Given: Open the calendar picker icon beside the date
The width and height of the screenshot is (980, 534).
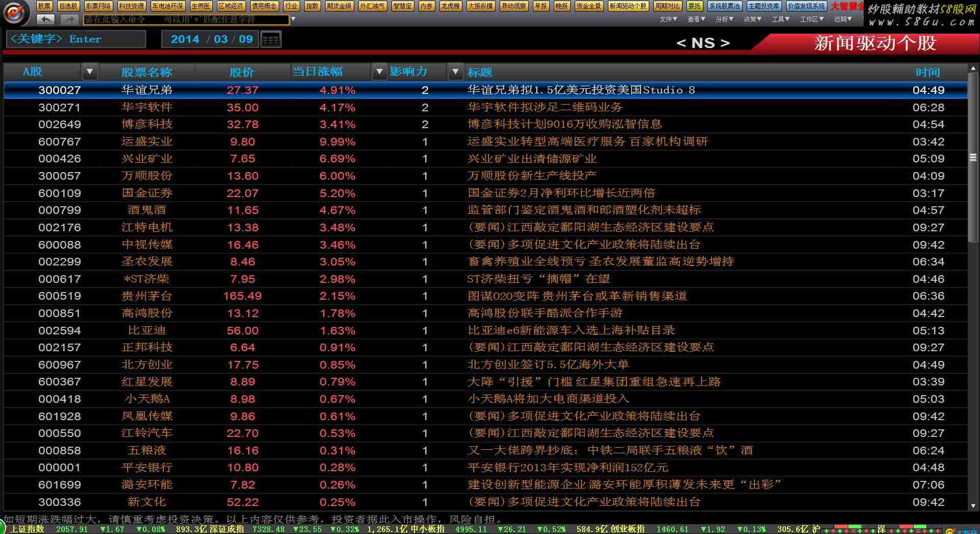Looking at the screenshot, I should tap(271, 39).
